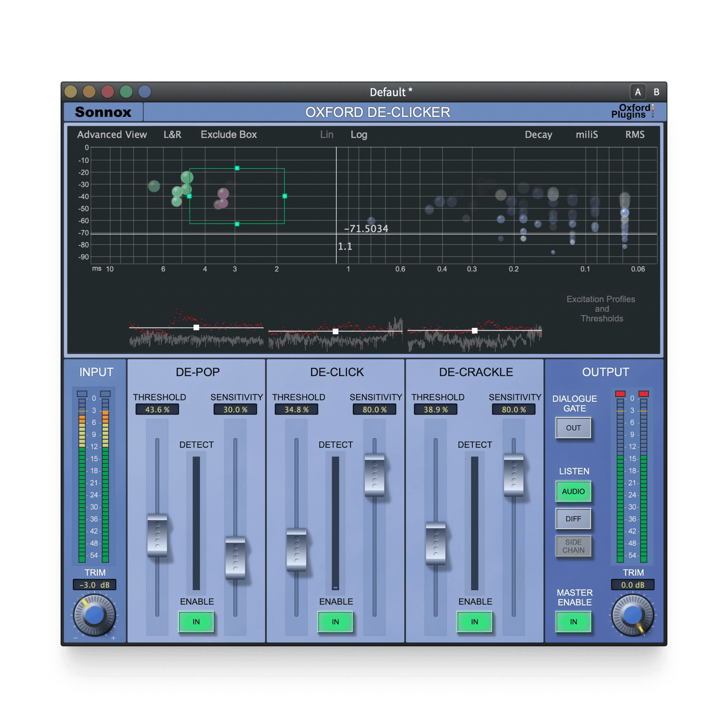The image size is (728, 728).
Task: Click the green circle in title bar
Action: [126, 91]
